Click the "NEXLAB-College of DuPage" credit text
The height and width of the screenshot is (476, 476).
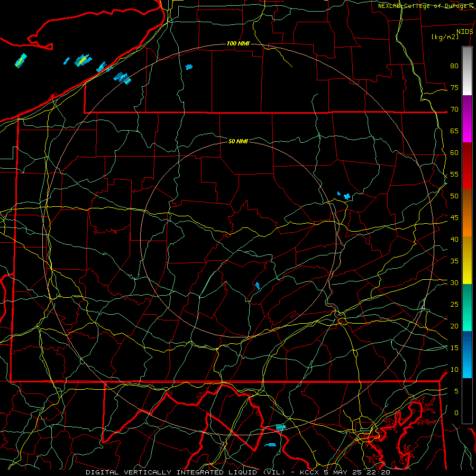[423, 6]
